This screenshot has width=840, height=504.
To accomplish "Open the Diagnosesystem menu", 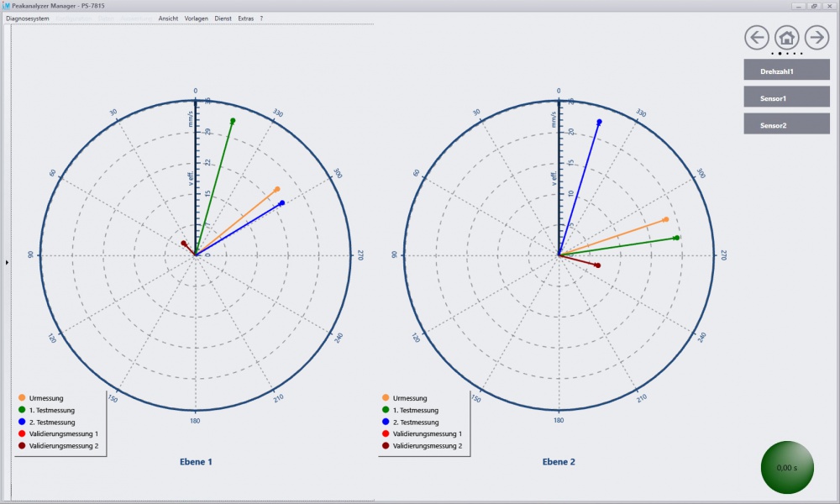I will (x=28, y=18).
